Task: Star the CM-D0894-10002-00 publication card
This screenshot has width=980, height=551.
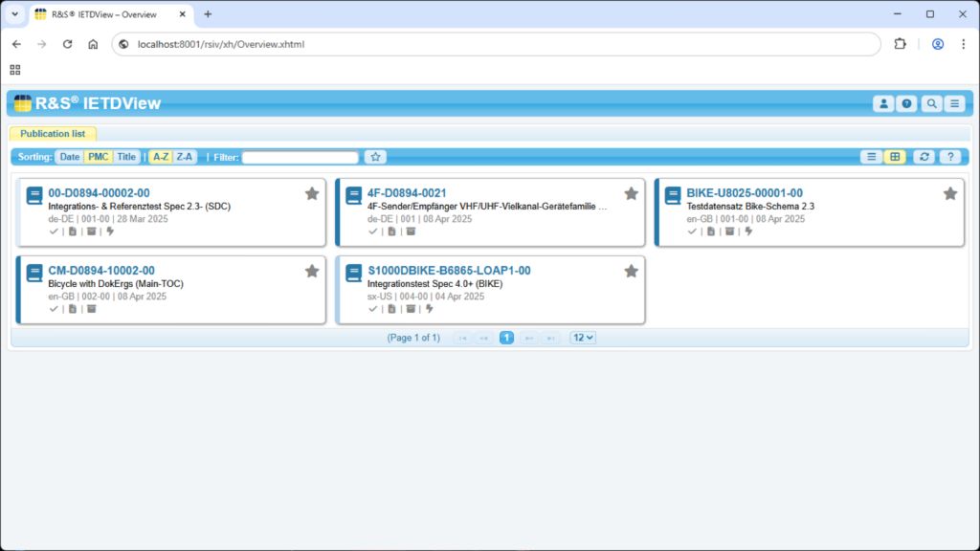Action: [x=312, y=271]
